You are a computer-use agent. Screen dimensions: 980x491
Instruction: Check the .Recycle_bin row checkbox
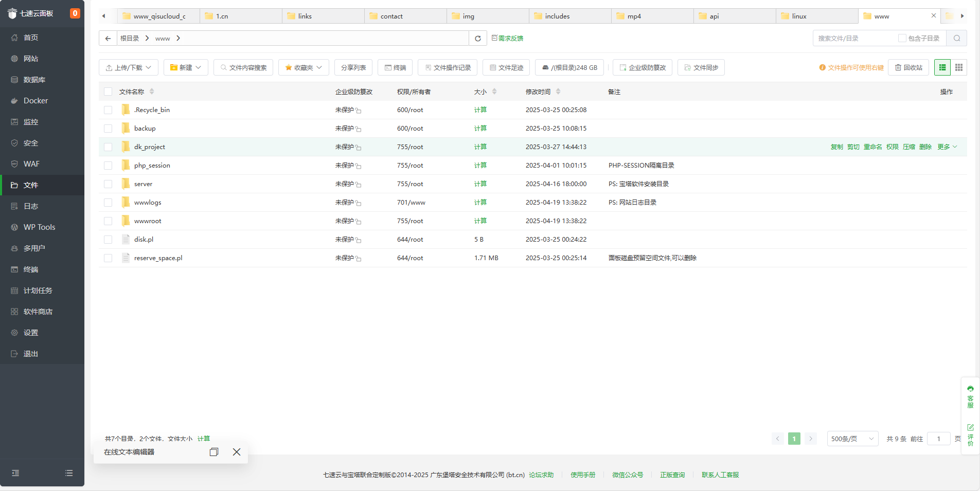pyautogui.click(x=108, y=110)
